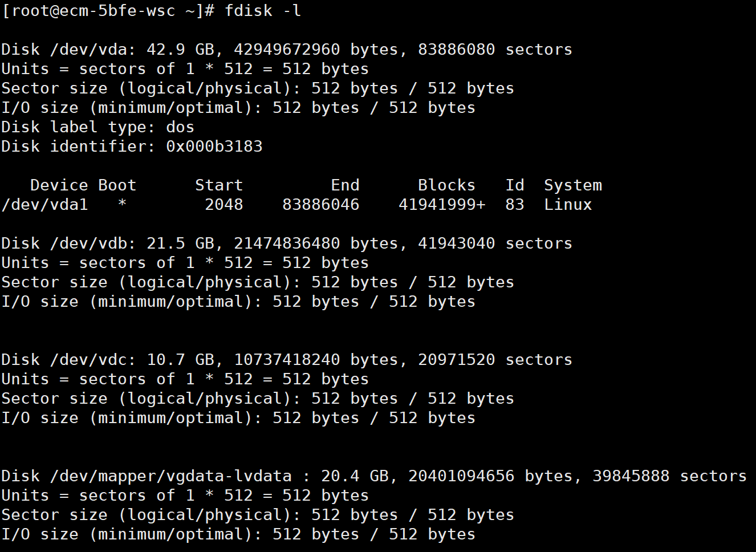Screen dimensions: 756x552
Task: Click the /dev/mapper/vgdata-lvdata device path
Action: [x=170, y=476]
